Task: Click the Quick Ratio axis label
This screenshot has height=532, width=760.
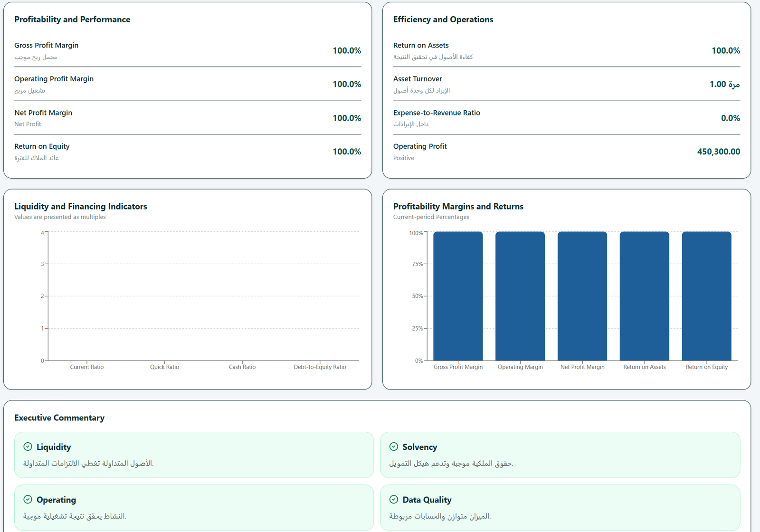Action: pos(164,367)
